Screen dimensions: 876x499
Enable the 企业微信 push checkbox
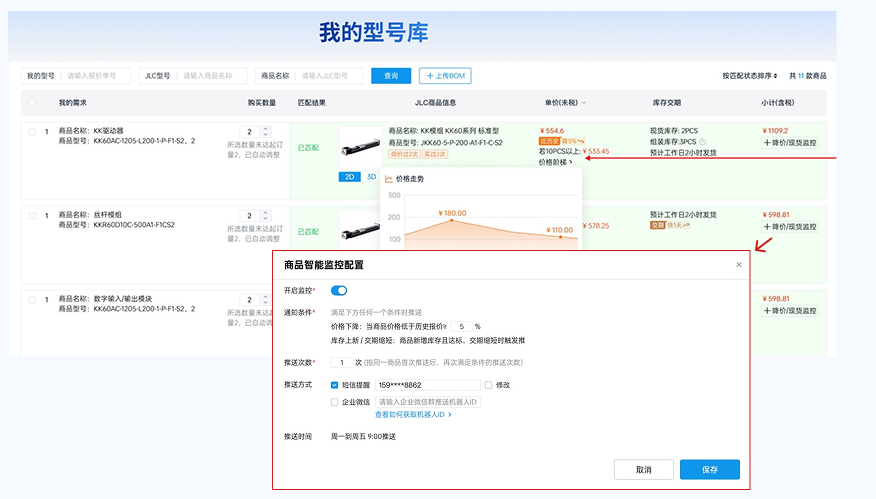tap(334, 402)
